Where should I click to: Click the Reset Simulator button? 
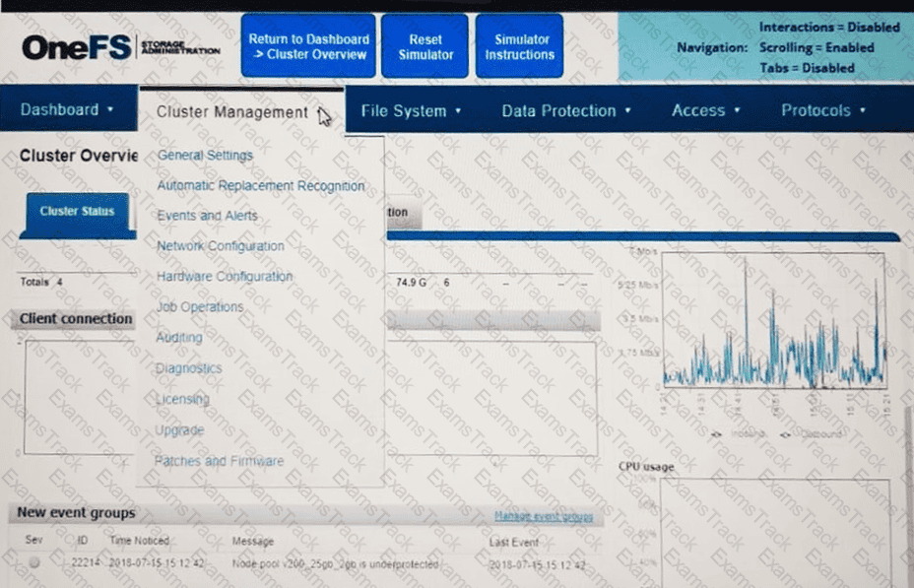click(425, 46)
